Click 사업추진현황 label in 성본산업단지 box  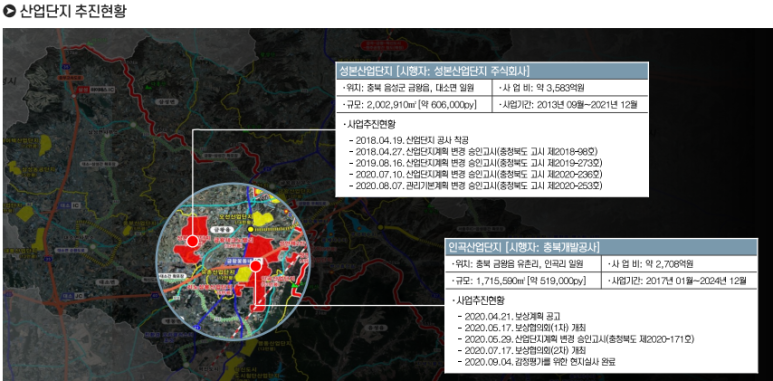click(369, 123)
